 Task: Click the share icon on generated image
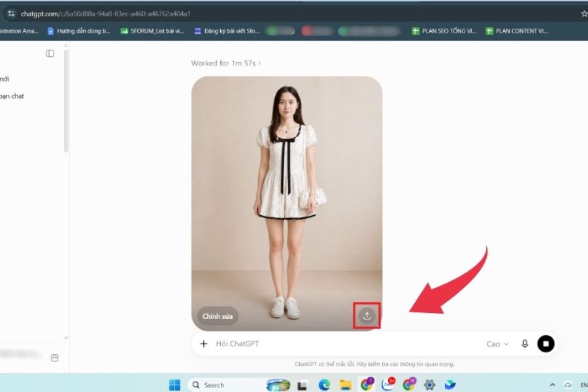[367, 316]
